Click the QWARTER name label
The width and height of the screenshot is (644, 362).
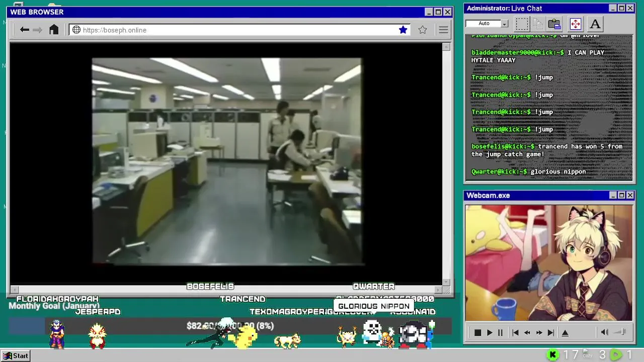tap(373, 286)
